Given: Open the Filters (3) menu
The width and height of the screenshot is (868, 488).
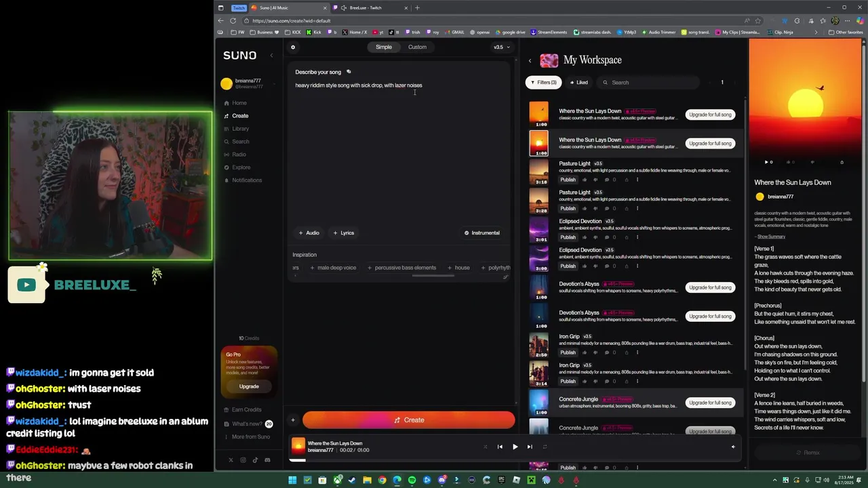Looking at the screenshot, I should coord(543,83).
